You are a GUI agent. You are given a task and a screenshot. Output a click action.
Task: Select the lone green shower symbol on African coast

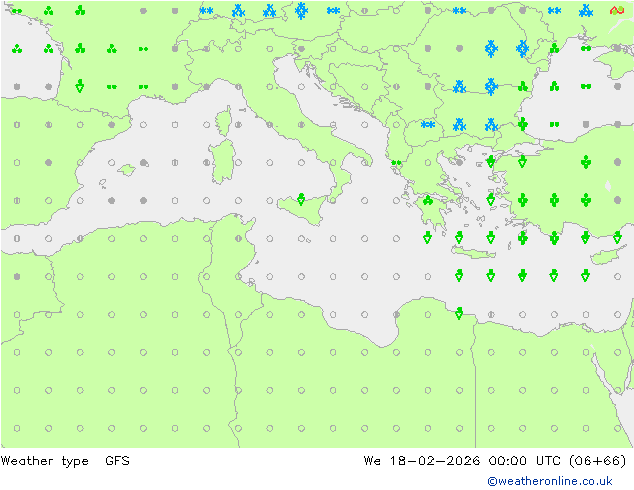click(x=459, y=313)
